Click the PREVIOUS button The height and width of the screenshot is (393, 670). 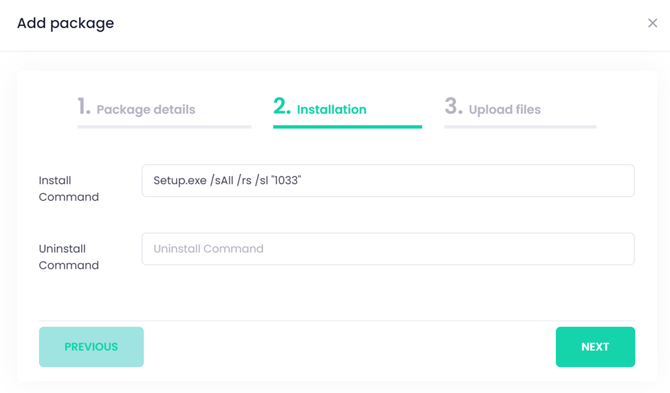point(91,347)
